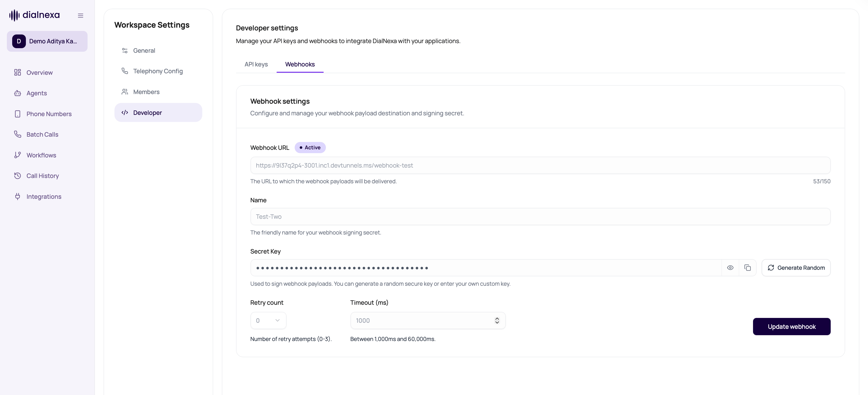Image resolution: width=868 pixels, height=395 pixels.
Task: Click inside the Secret Key field
Action: coord(486,268)
